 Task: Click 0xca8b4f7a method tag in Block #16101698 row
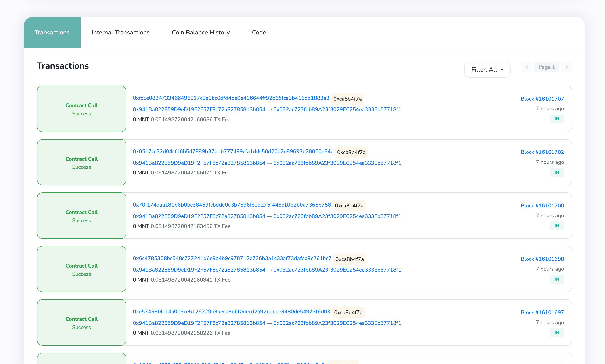tap(349, 259)
